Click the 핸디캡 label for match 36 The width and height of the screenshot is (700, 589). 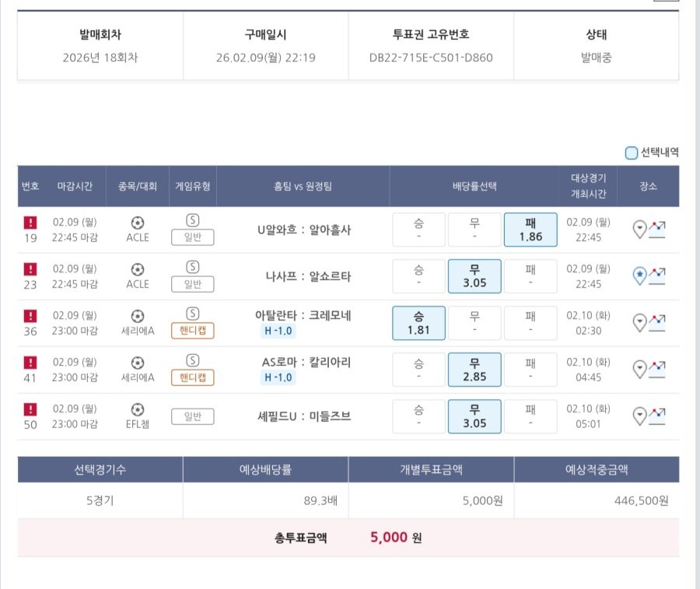click(x=192, y=331)
